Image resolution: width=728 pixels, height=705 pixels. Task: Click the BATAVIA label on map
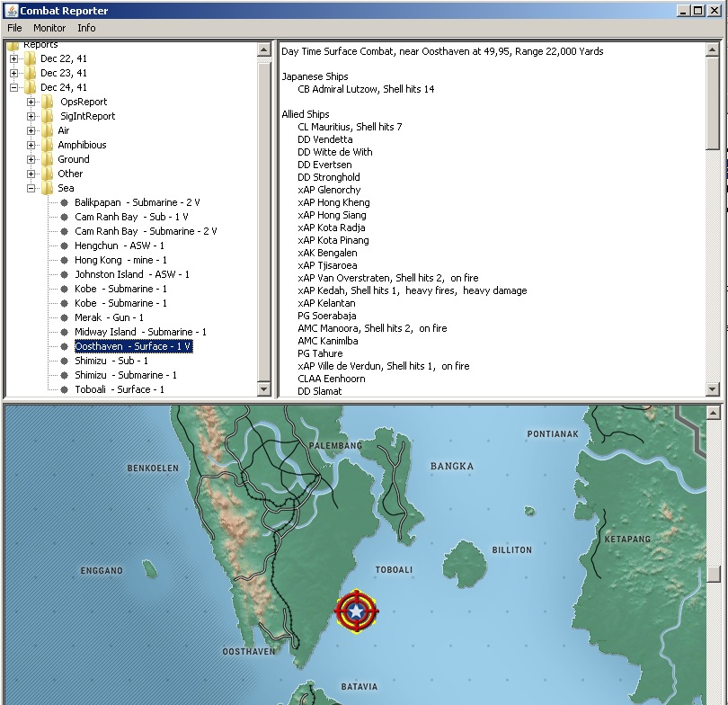click(360, 687)
